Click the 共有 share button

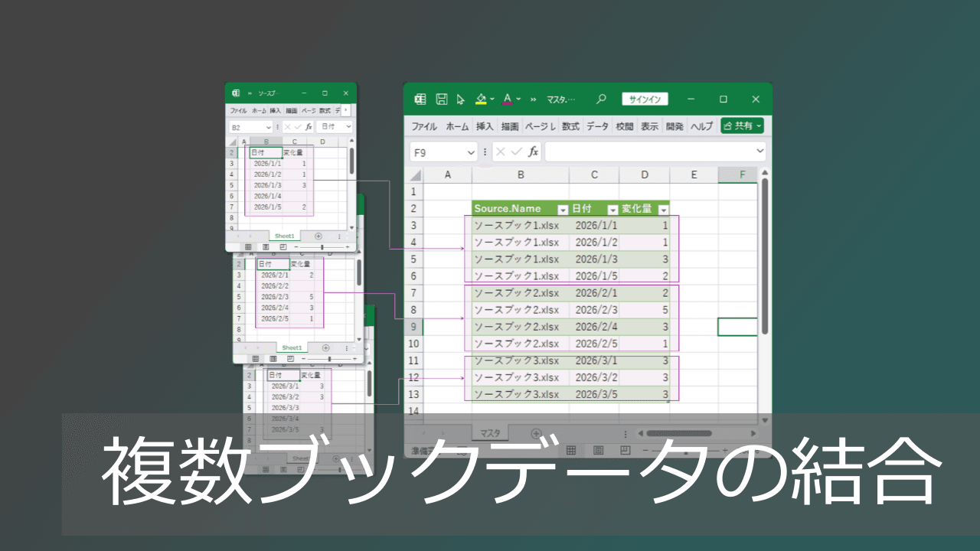tap(742, 126)
